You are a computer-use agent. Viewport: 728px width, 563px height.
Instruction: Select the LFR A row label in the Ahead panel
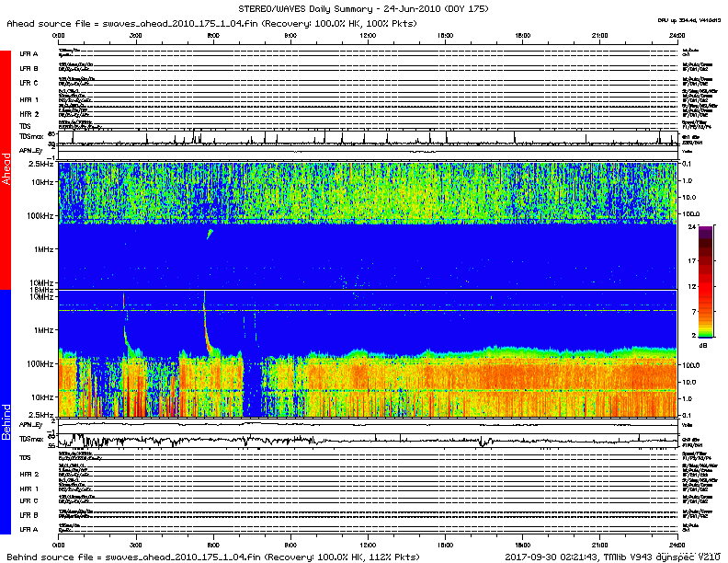[29, 54]
